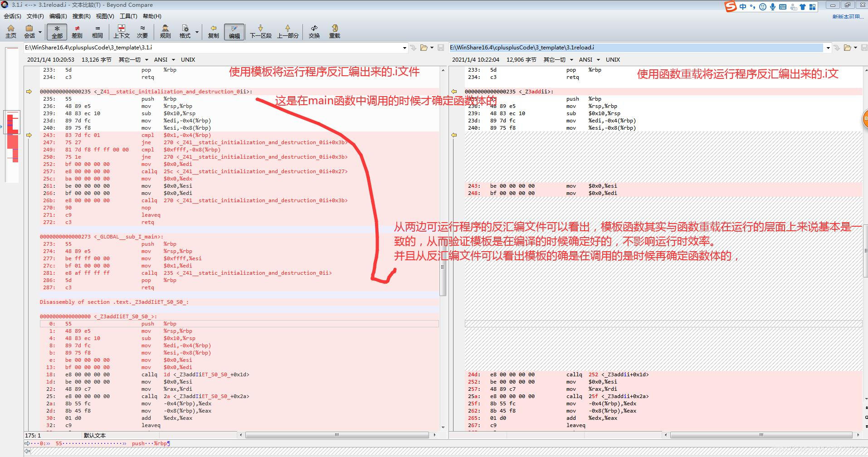Click the 'Disassembly of section .text' line
The image size is (868, 457).
pos(114,302)
